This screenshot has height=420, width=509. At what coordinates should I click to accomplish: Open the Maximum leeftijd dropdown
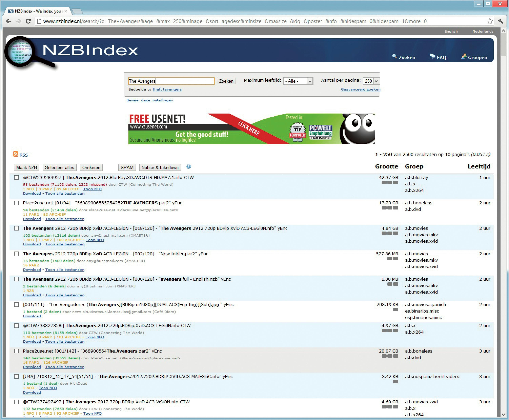[x=298, y=81]
